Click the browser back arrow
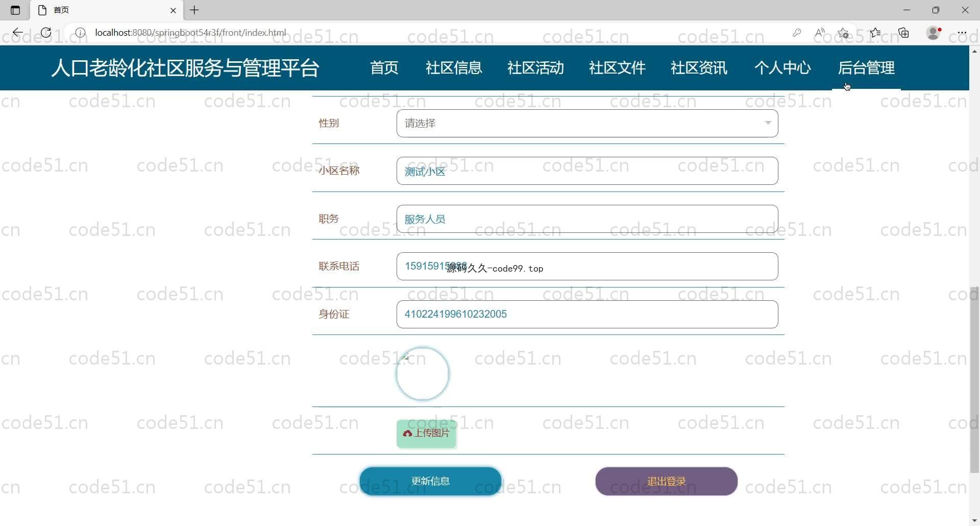The width and height of the screenshot is (980, 526). pyautogui.click(x=17, y=33)
